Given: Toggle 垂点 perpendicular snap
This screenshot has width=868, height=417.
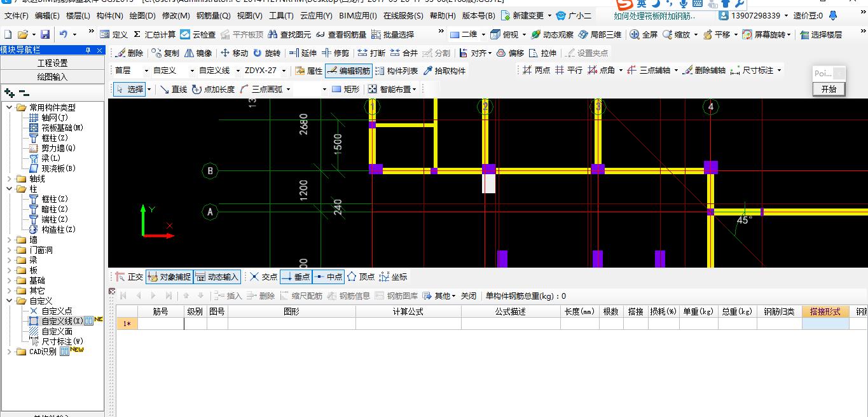Looking at the screenshot, I should click(296, 277).
